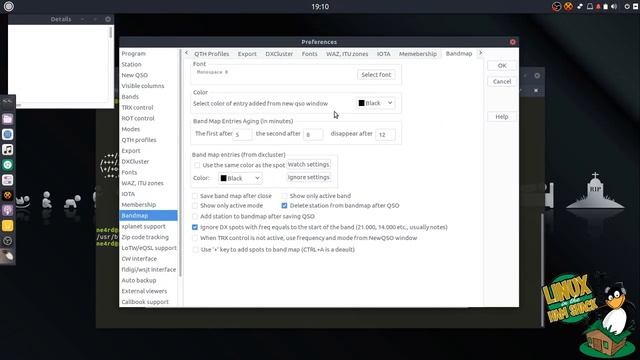The image size is (640, 360).
Task: Open Help for Preferences
Action: click(502, 117)
